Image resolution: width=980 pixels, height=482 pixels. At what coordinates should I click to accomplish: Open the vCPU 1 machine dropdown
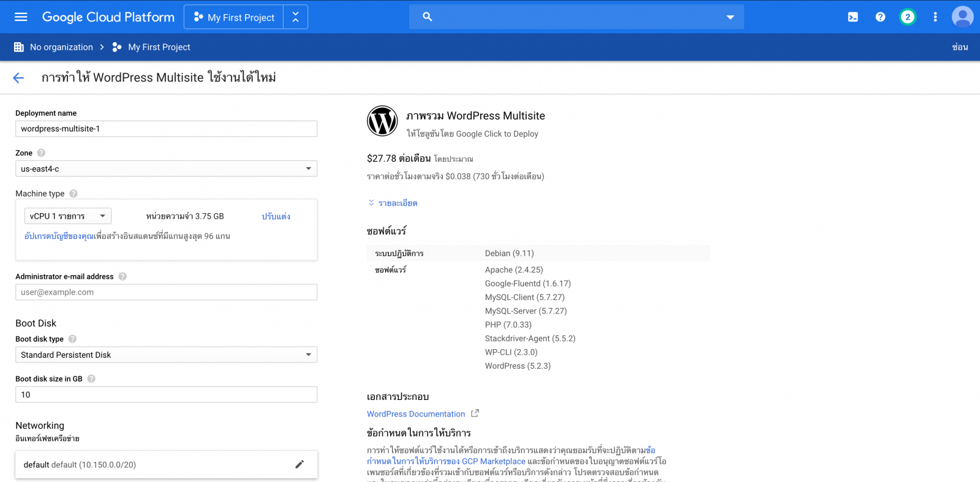click(x=68, y=216)
